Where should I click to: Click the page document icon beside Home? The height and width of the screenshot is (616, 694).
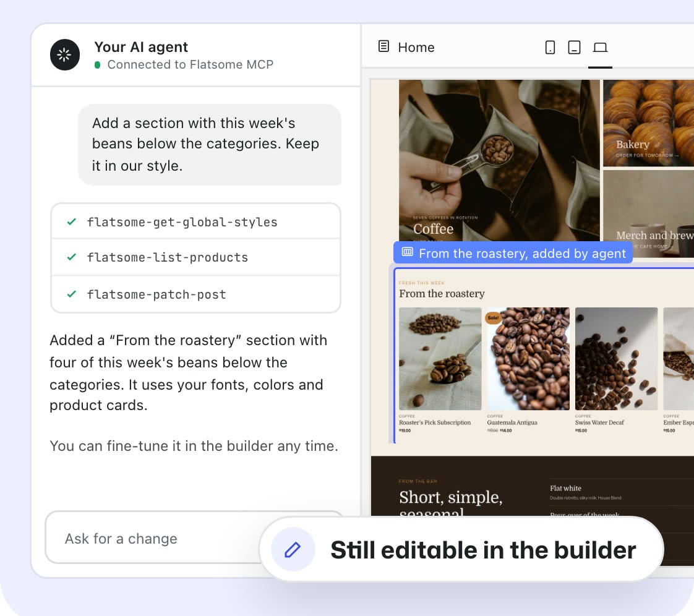[383, 46]
